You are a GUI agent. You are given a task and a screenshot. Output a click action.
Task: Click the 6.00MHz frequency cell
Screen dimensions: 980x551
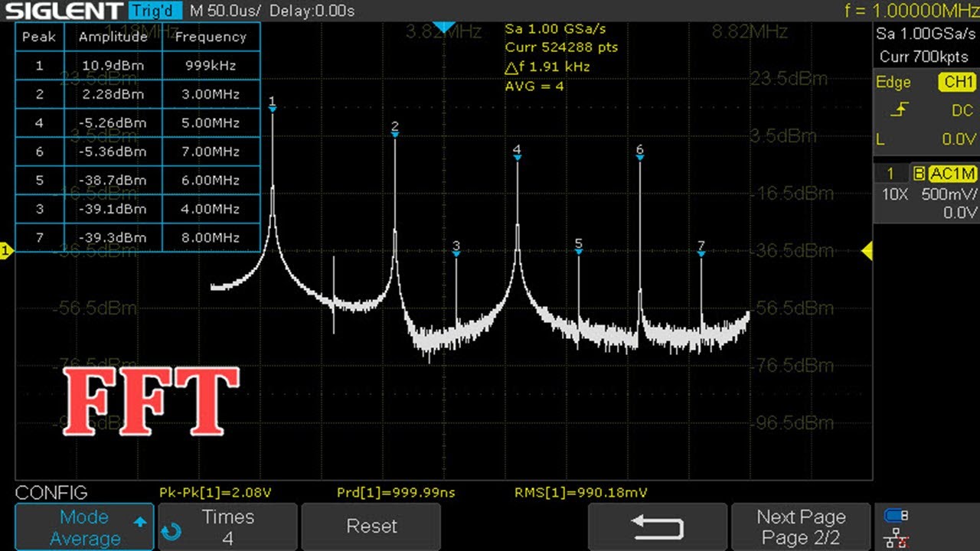pos(211,181)
